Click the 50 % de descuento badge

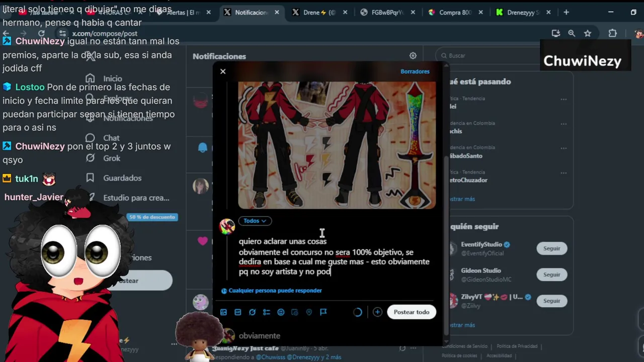[x=152, y=217]
